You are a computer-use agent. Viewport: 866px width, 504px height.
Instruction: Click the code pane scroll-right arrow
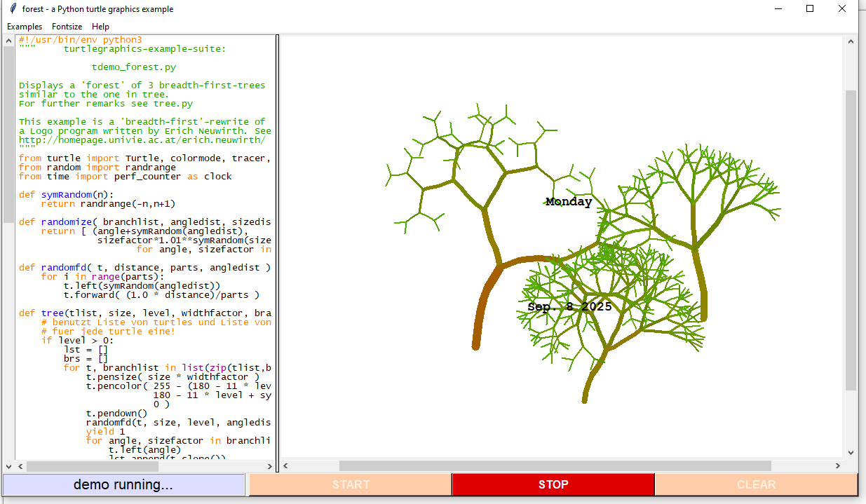[271, 466]
